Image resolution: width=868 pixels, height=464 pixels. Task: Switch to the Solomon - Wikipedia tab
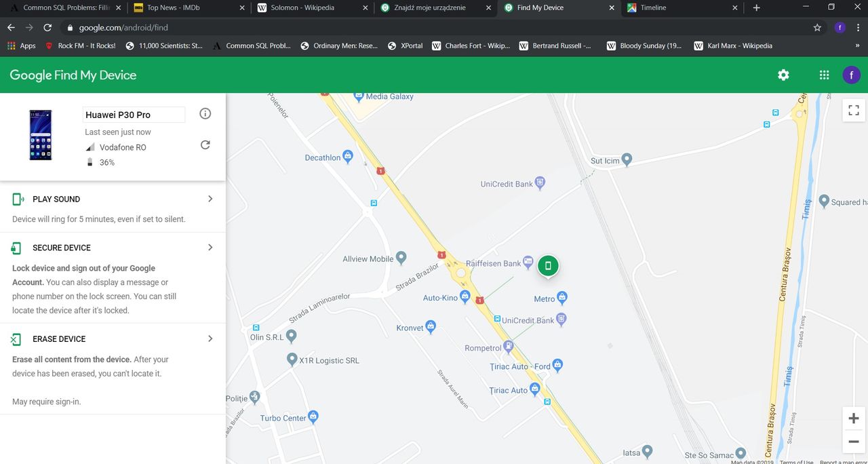click(x=312, y=8)
